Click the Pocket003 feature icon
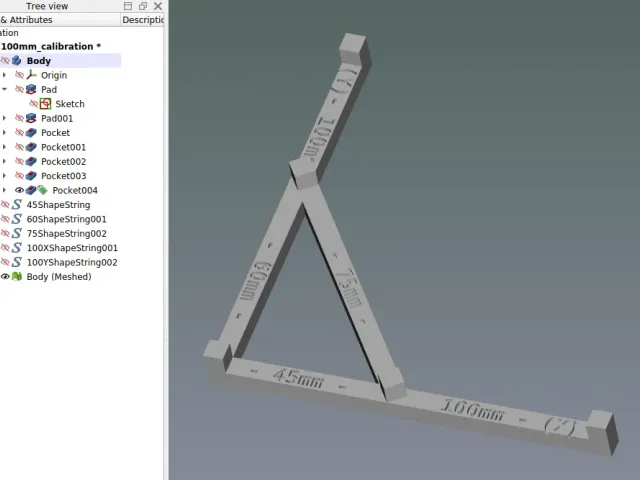Image resolution: width=640 pixels, height=480 pixels. pos(31,176)
